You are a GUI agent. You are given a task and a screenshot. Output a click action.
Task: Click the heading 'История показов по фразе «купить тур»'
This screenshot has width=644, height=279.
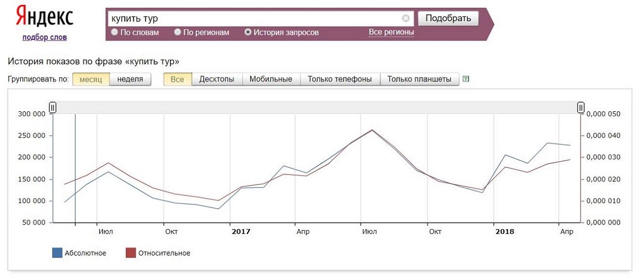pos(94,62)
